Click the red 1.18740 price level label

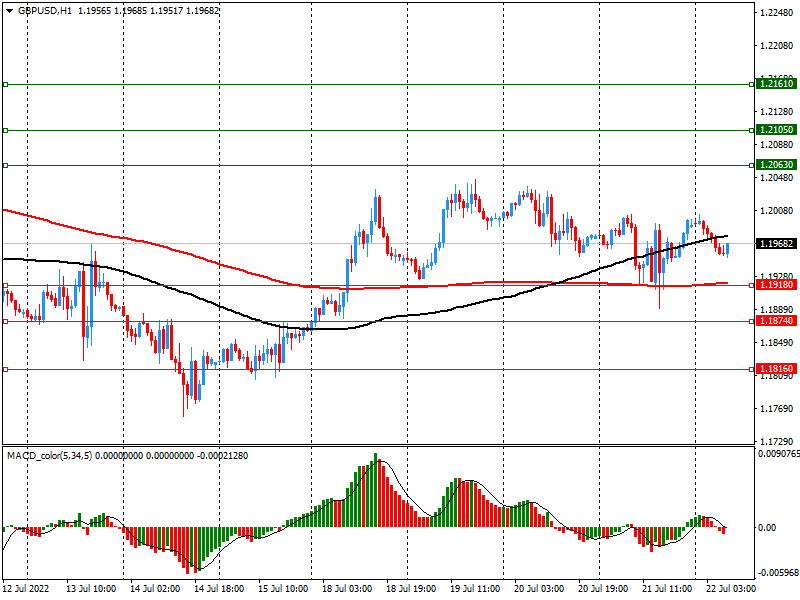pyautogui.click(x=776, y=321)
